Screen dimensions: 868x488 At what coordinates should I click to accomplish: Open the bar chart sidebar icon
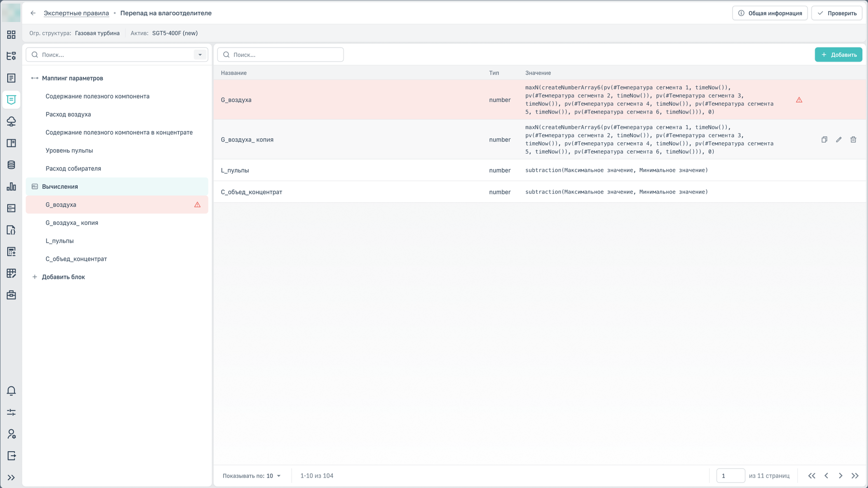(11, 187)
